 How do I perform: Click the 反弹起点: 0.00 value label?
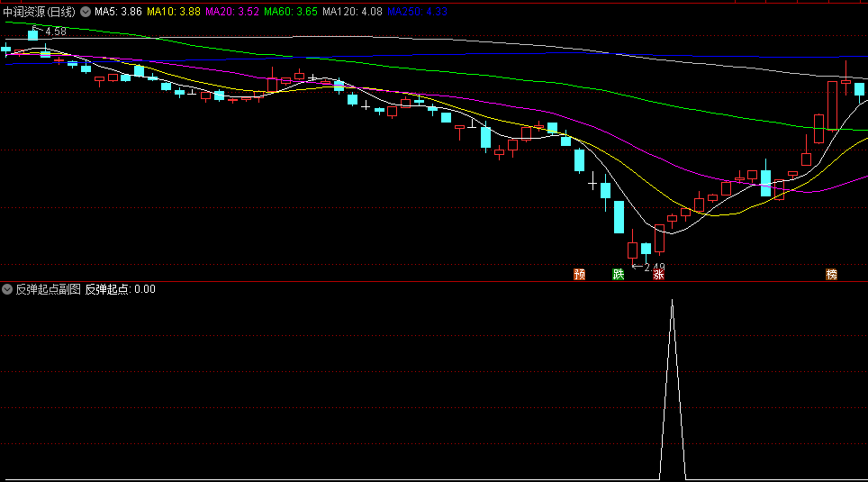click(x=120, y=289)
